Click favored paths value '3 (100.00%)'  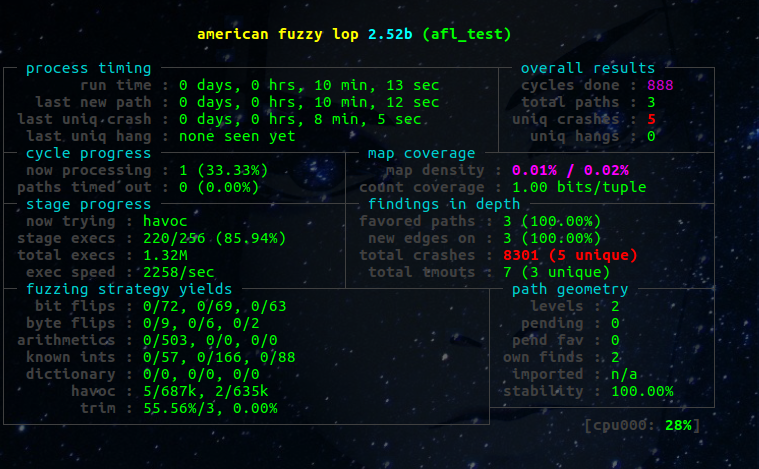[552, 221]
